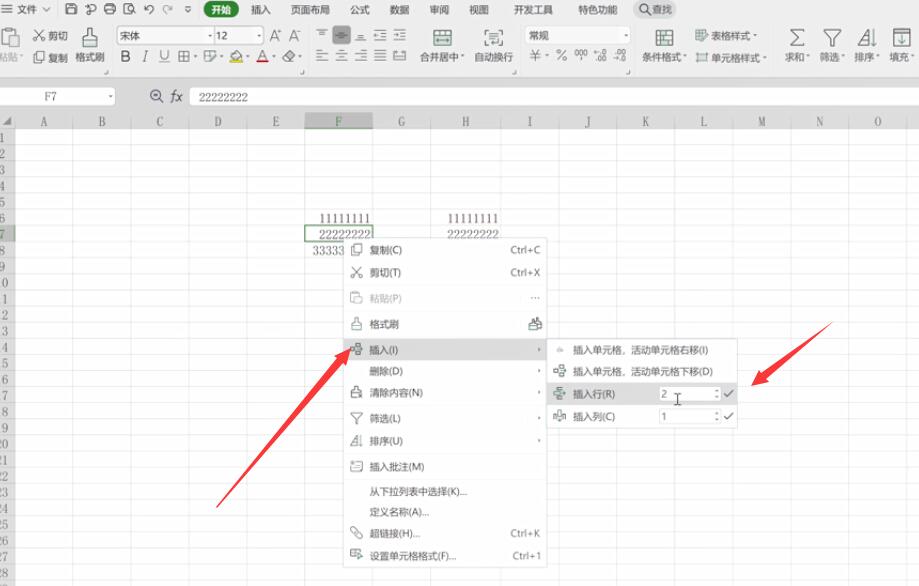
Task: Switch to the 公式 ribbon tab
Action: 359,9
